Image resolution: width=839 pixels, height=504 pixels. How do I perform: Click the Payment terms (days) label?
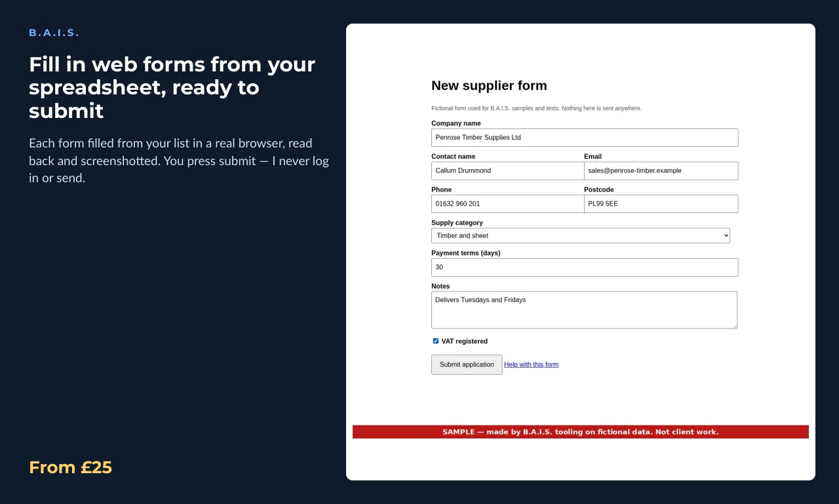(465, 253)
